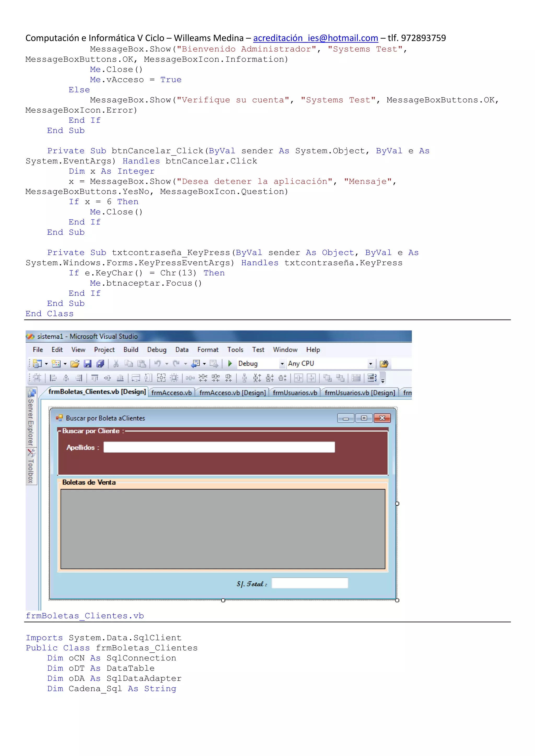The image size is (535, 756).
Task: Click the Make Same Width icon
Action: tap(136, 378)
